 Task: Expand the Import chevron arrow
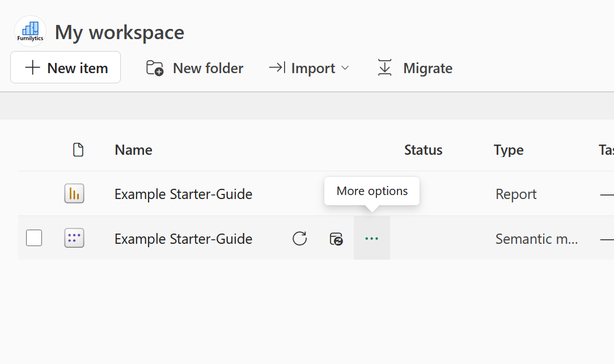(346, 69)
